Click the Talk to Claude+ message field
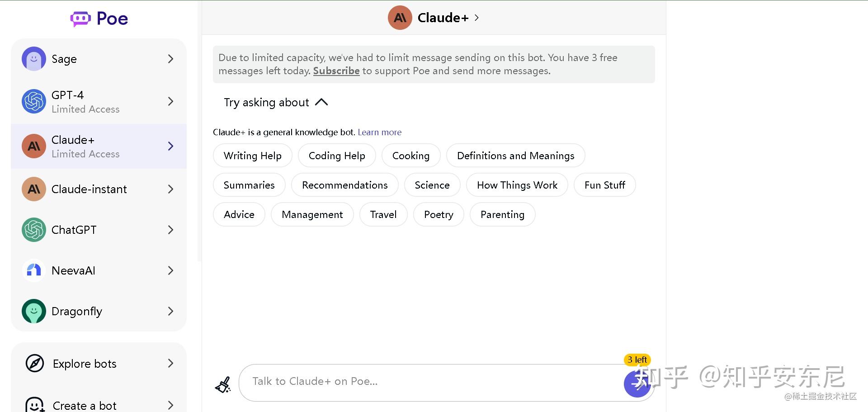The height and width of the screenshot is (412, 868). [x=429, y=382]
